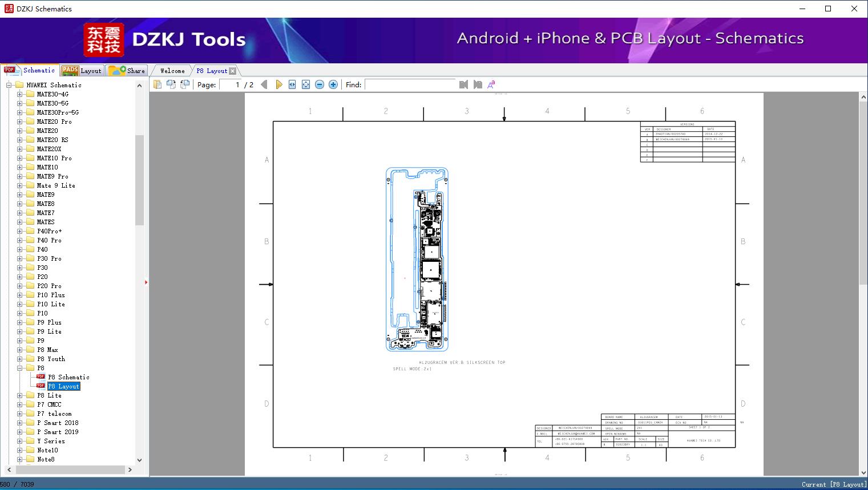This screenshot has height=490, width=868.
Task: Click the P30 Pro folder icon
Action: (30, 258)
